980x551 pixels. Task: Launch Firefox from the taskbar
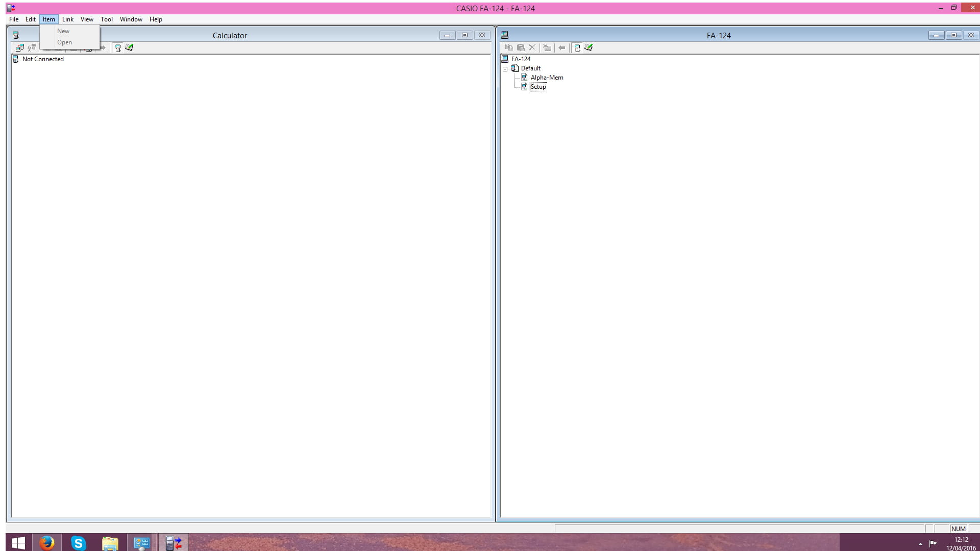point(47,543)
